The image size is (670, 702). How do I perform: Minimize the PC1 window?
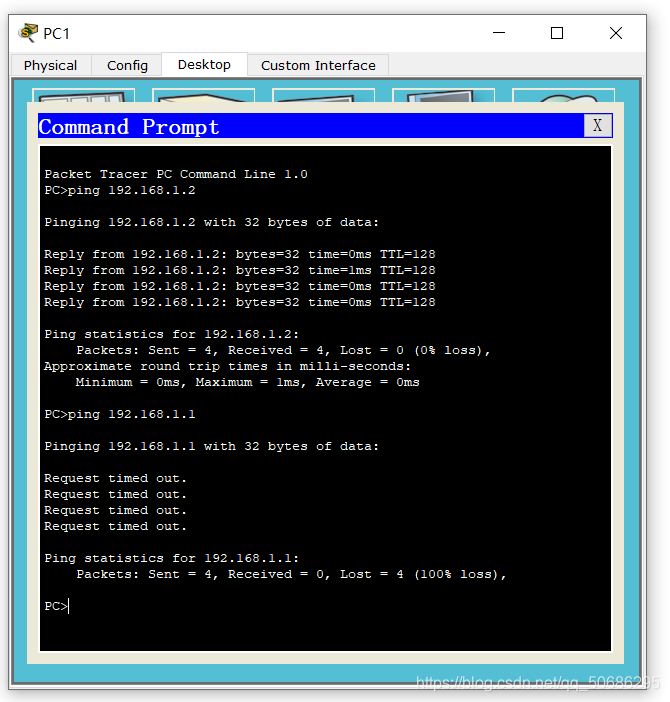(499, 33)
